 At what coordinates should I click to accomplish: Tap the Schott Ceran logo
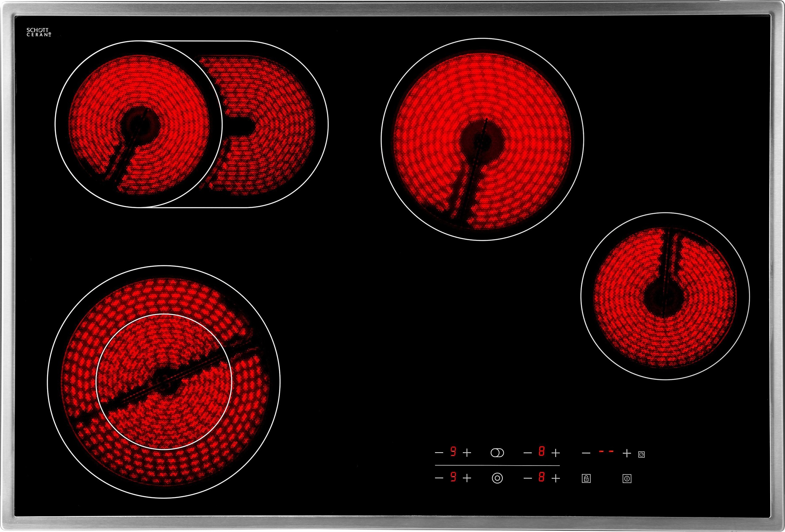tap(39, 32)
